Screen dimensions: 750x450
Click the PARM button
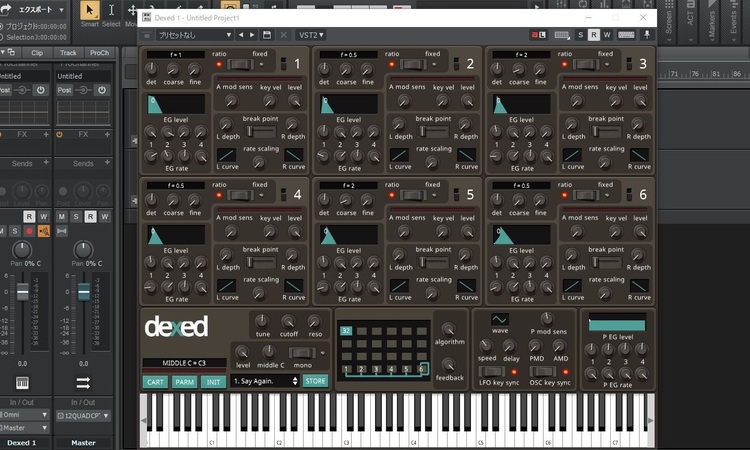(184, 382)
